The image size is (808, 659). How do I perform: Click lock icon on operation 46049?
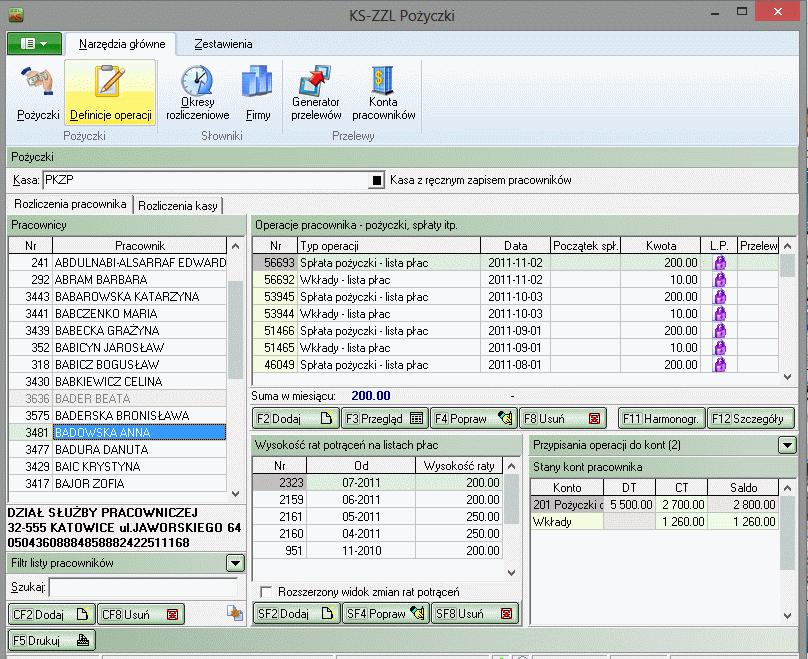(719, 365)
